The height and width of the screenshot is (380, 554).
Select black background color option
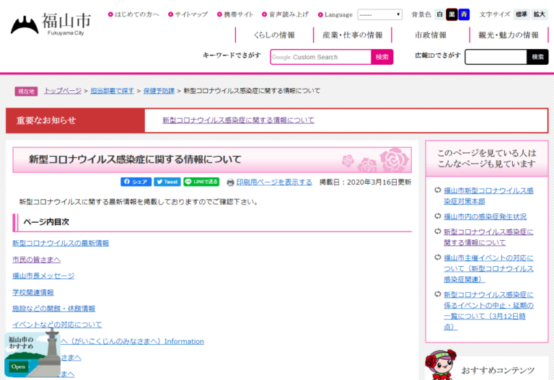click(x=452, y=14)
